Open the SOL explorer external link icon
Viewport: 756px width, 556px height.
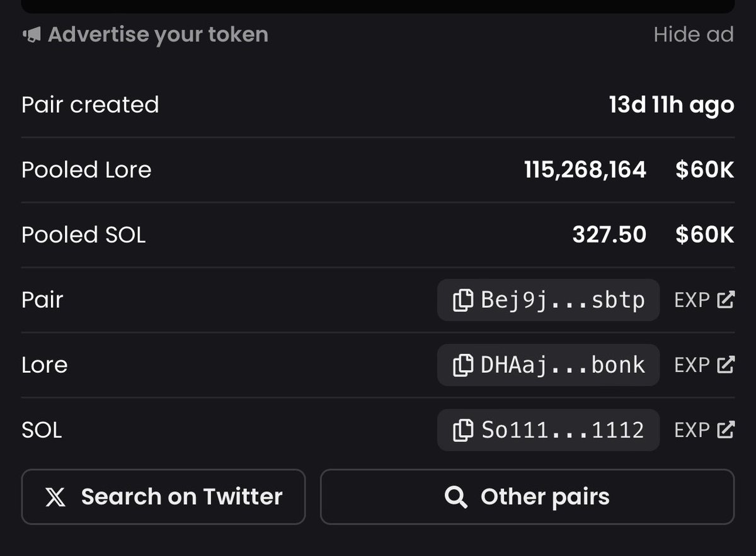click(x=726, y=429)
